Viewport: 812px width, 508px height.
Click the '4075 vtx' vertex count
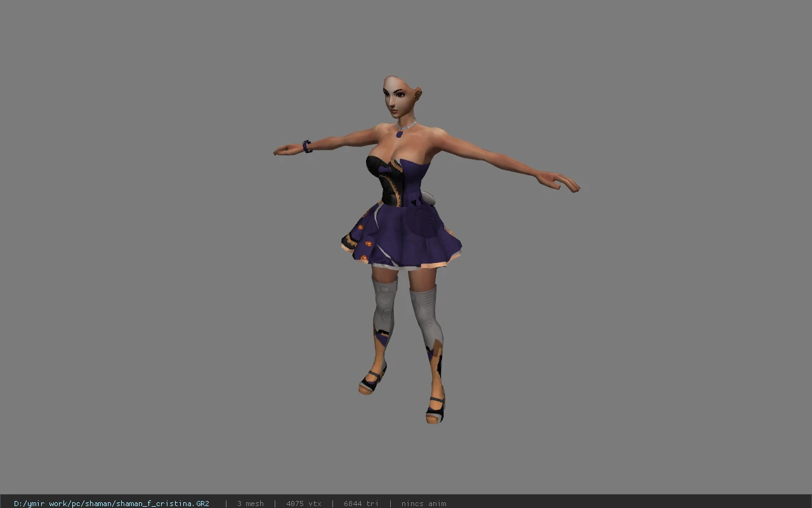304,504
